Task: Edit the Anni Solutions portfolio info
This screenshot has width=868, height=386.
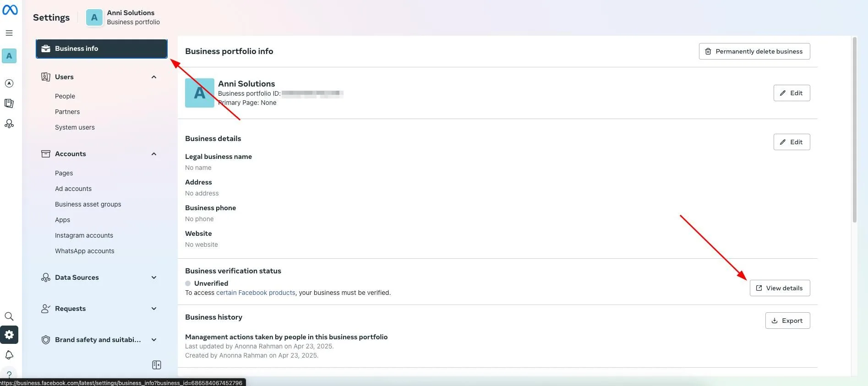Action: point(792,93)
